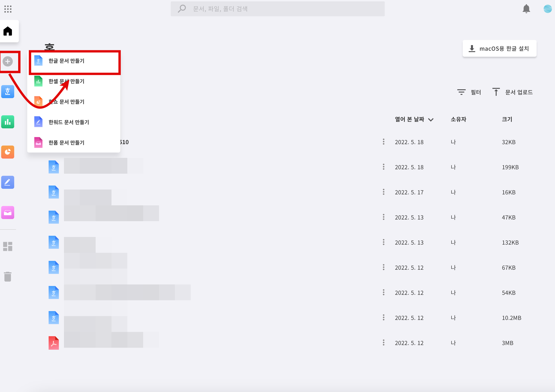The width and height of the screenshot is (555, 392).
Task: Click Hangul file icon of 47KB row
Action: (54, 217)
